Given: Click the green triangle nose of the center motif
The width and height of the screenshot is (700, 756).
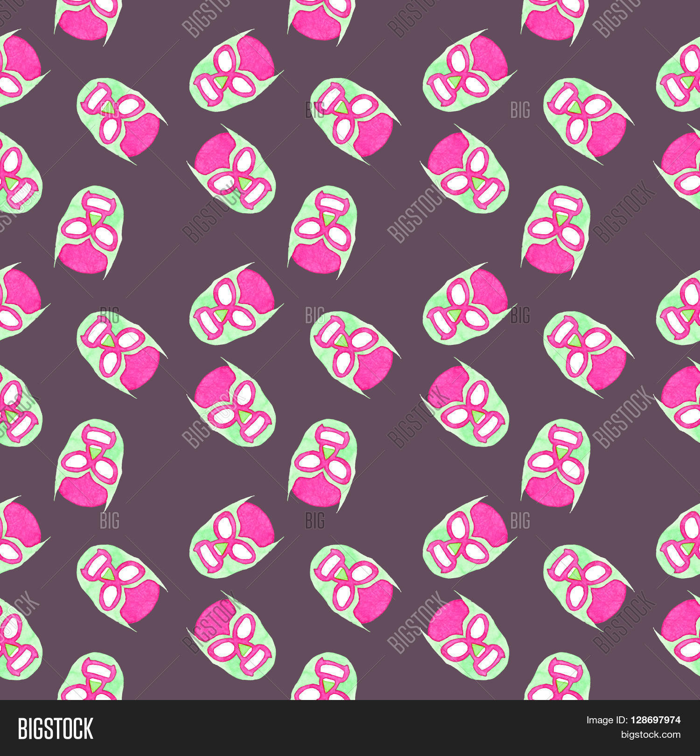Looking at the screenshot, I should (x=342, y=342).
